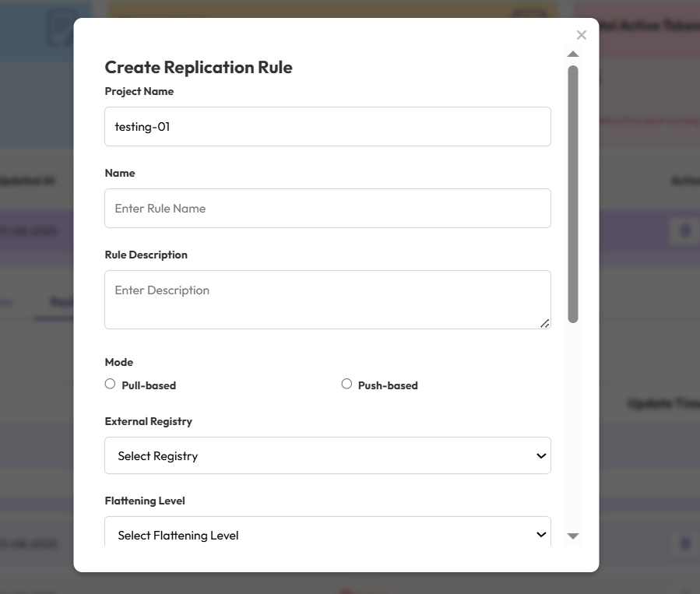The width and height of the screenshot is (700, 594).
Task: Click the dialog's vertical scrollbar thumb
Action: (x=573, y=195)
